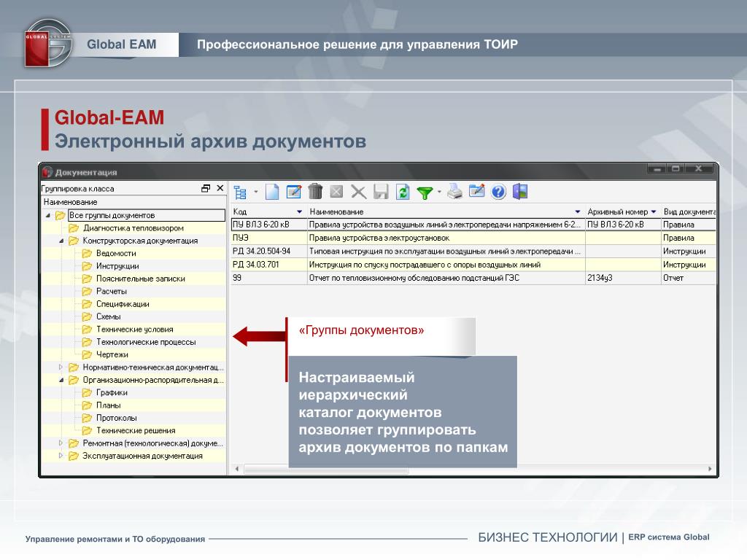Click archive number cell 2134у3

coord(623,278)
